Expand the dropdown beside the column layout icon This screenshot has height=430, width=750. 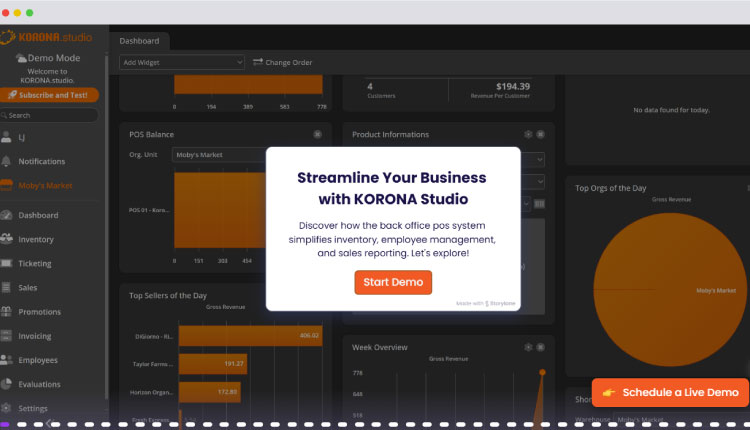click(x=525, y=204)
